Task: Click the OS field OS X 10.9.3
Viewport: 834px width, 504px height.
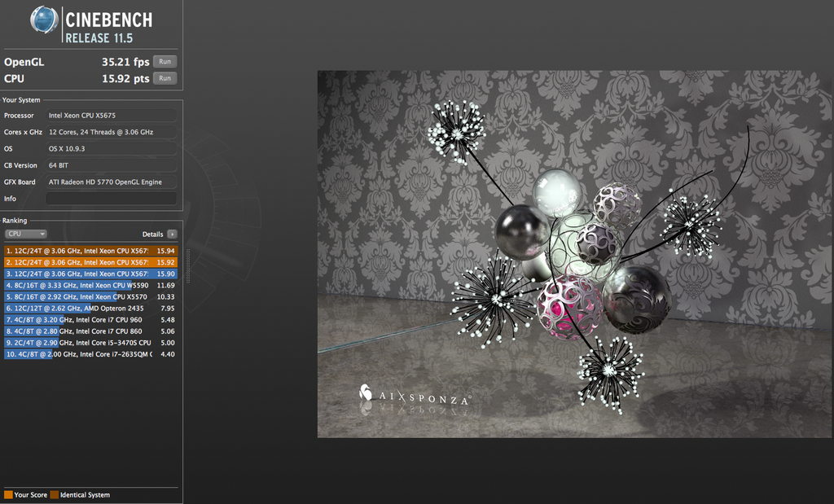Action: (111, 148)
